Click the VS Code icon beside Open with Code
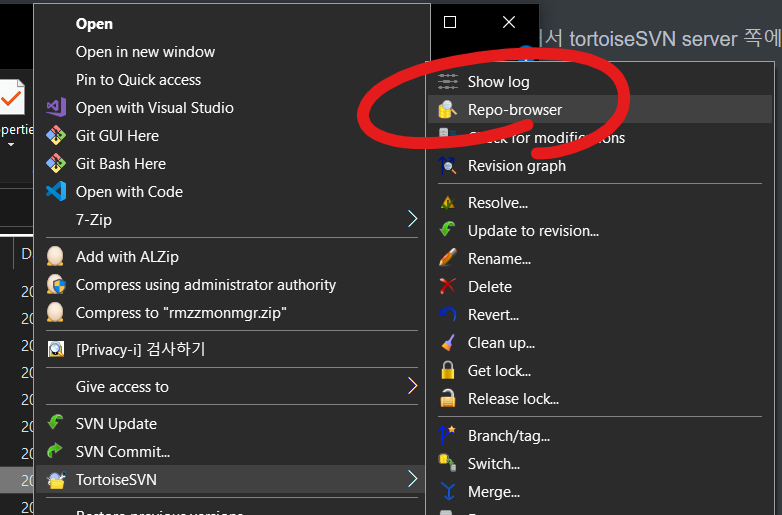Viewport: 782px width, 515px height. (56, 191)
